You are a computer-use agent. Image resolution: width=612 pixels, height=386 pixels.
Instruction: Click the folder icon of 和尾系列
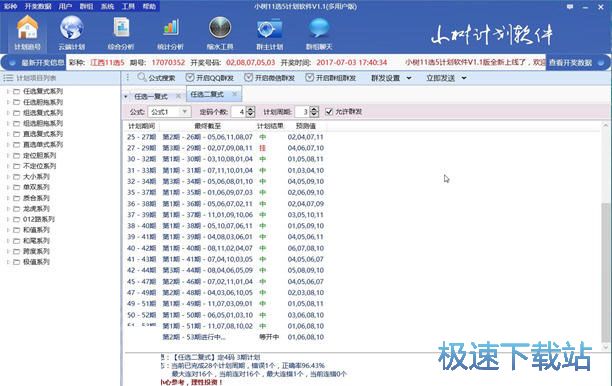[x=16, y=241]
